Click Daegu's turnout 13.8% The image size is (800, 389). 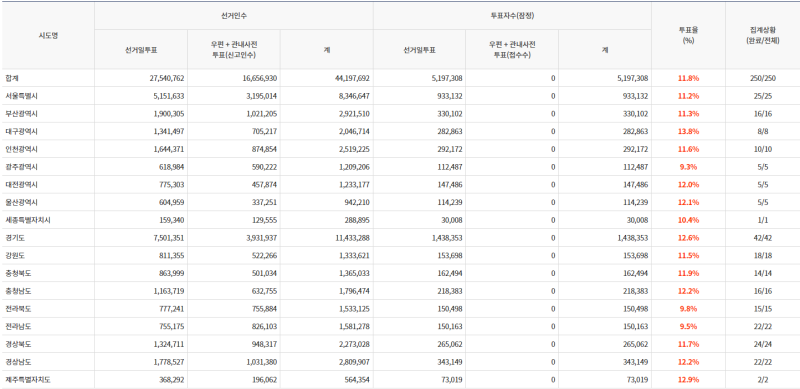pos(688,132)
